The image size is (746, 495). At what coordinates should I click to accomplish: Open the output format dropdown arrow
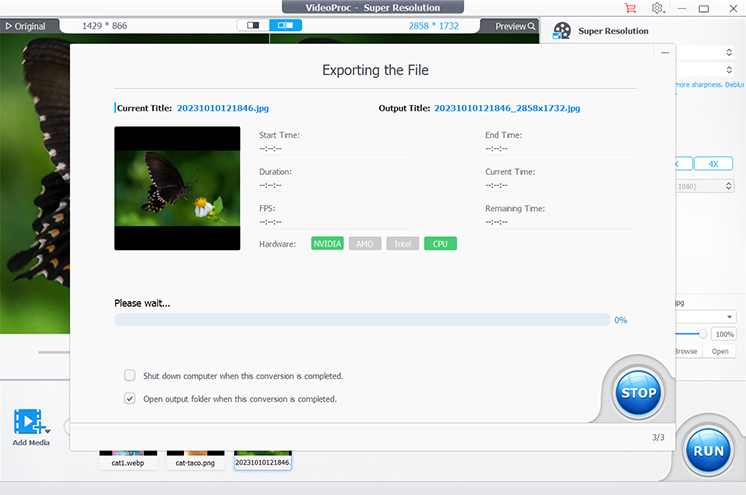point(729,317)
